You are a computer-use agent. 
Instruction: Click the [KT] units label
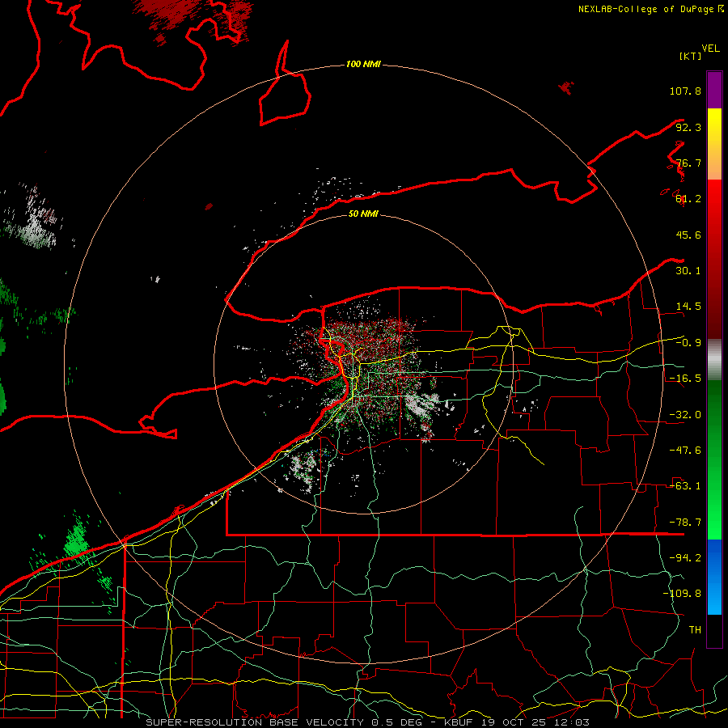(691, 56)
